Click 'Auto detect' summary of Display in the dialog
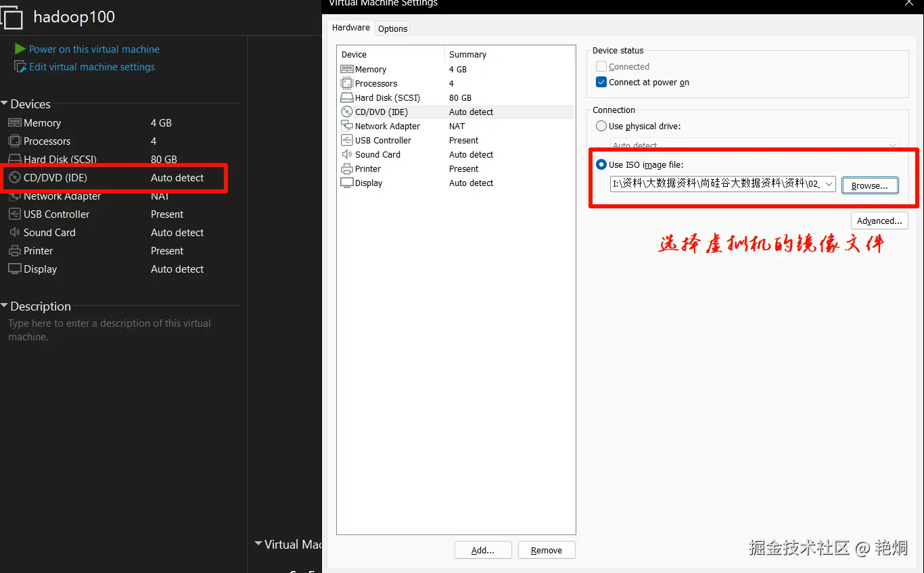This screenshot has width=924, height=573. [x=471, y=183]
